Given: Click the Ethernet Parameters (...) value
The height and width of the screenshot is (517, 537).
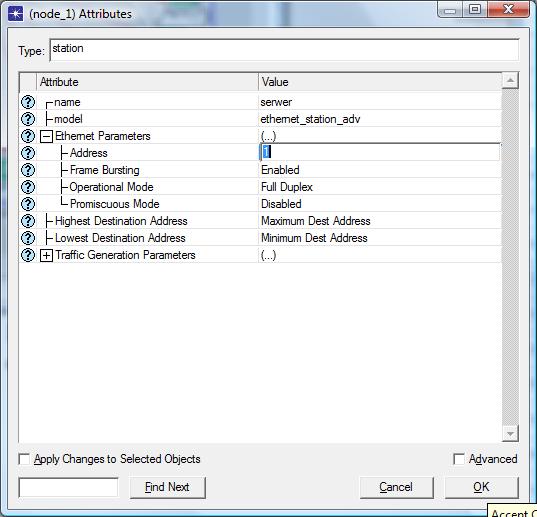Looking at the screenshot, I should point(268,136).
